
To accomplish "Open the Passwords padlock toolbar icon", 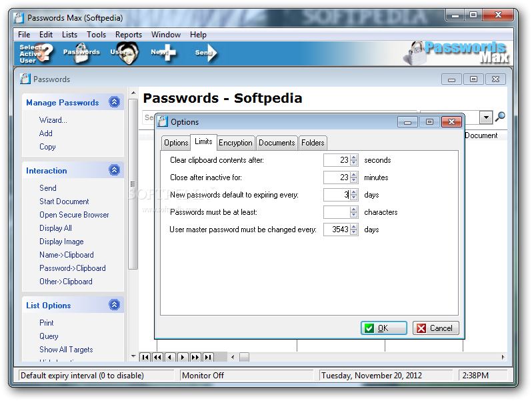I will [81, 53].
